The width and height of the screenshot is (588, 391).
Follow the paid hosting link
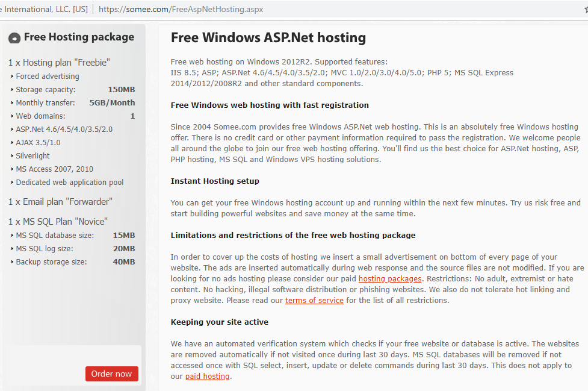pos(207,376)
